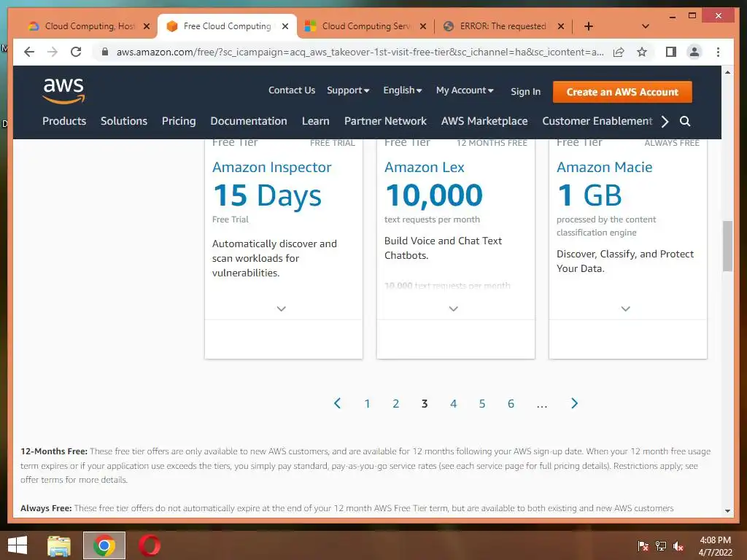The height and width of the screenshot is (560, 747).
Task: Open AWS site search magnifier
Action: point(684,121)
